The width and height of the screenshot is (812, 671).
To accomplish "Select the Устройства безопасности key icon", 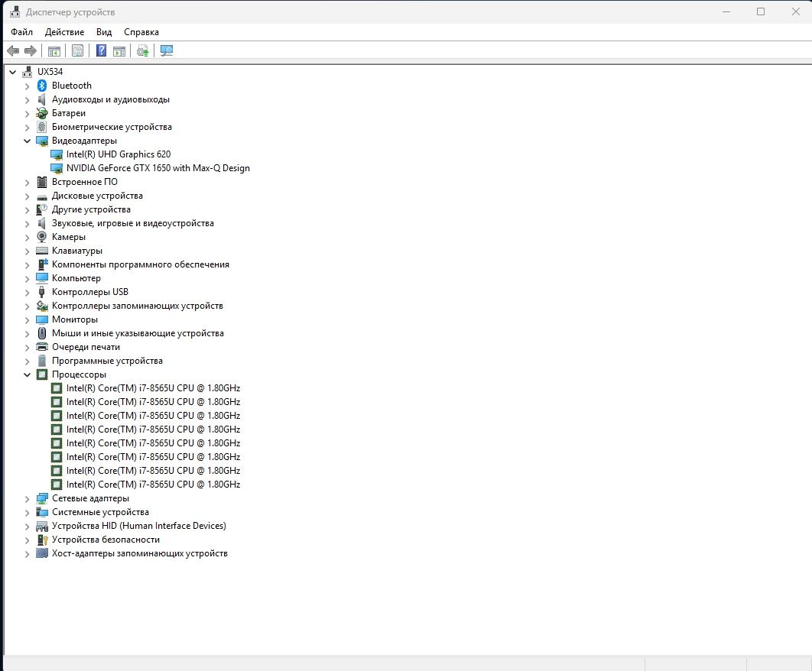I will [42, 540].
